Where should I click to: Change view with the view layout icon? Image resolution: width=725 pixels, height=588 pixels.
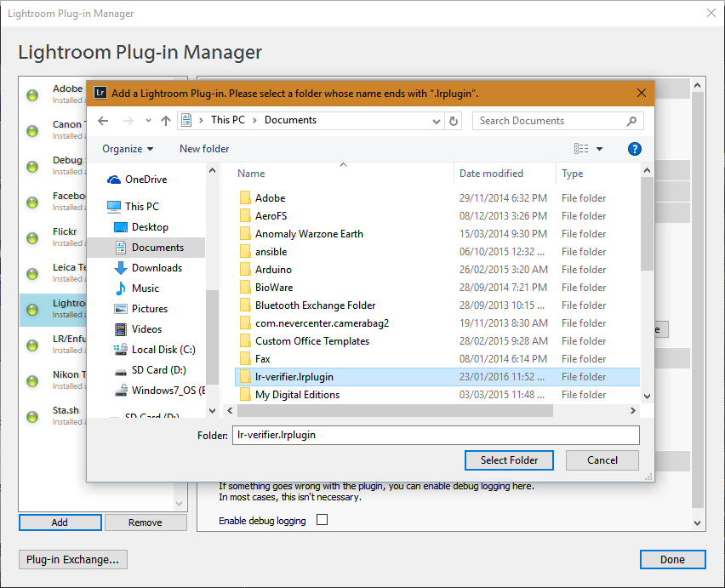pyautogui.click(x=581, y=149)
